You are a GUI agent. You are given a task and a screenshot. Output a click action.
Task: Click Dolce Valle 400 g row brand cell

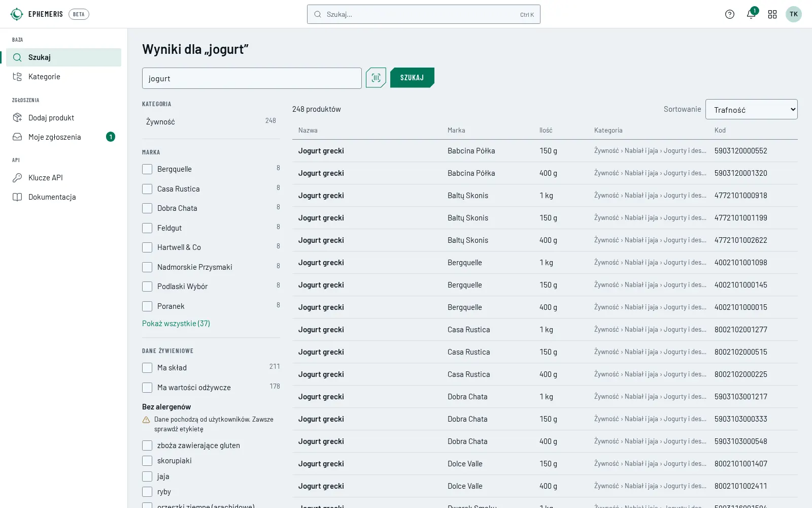[465, 486]
